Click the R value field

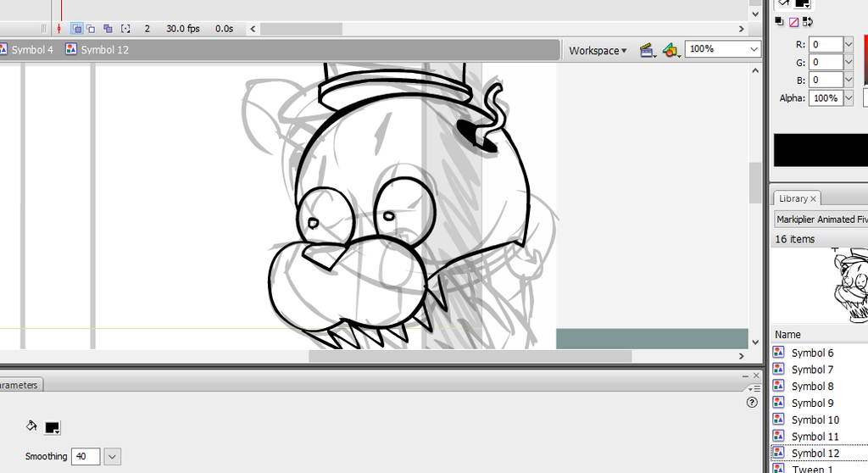point(826,44)
